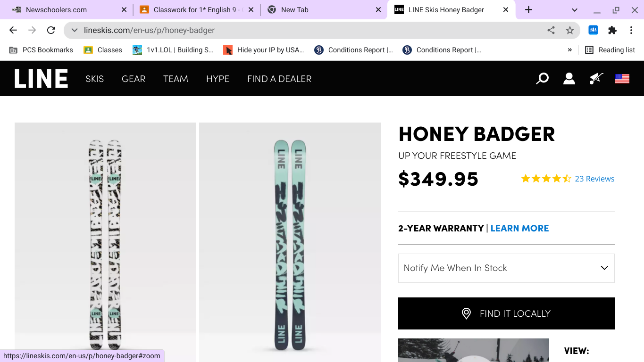The image size is (644, 362).
Task: Click the wheelbarrow cart icon
Action: tap(596, 79)
